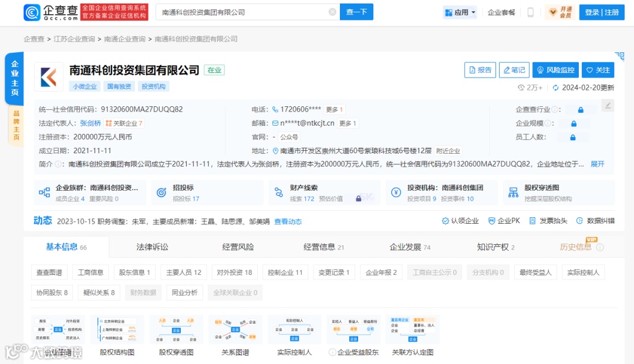Open the 品牌主页 side tab
634x364 pixels.
[x=16, y=126]
